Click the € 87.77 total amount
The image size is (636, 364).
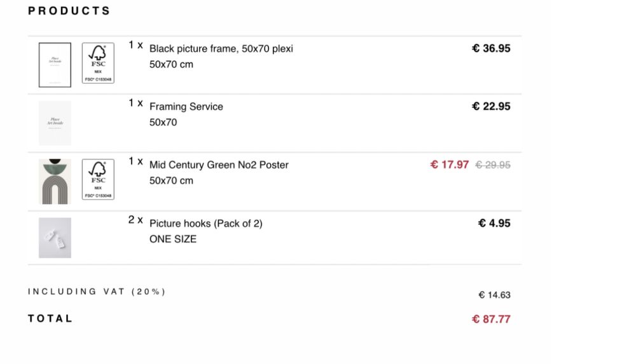point(491,320)
